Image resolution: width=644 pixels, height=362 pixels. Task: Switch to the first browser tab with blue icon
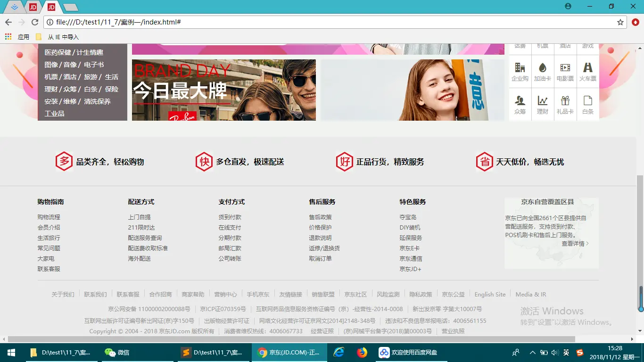tap(14, 7)
